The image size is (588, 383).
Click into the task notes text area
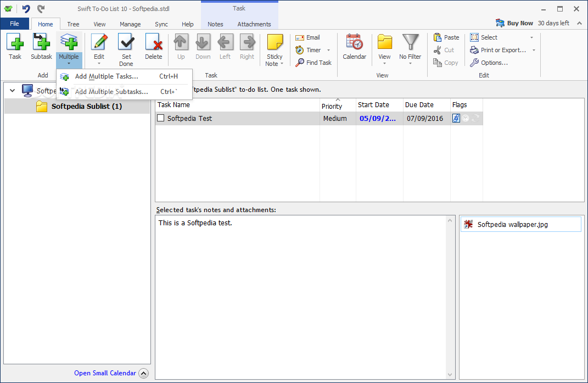click(300, 297)
